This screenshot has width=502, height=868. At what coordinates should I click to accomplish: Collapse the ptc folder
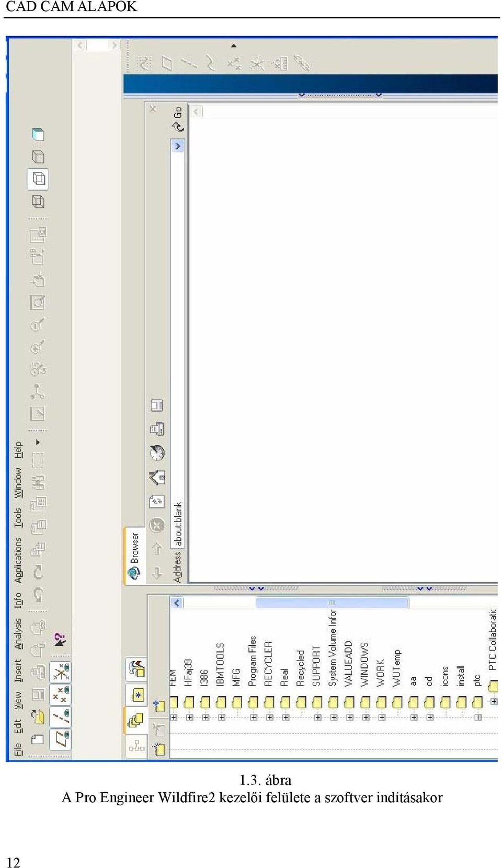(477, 717)
